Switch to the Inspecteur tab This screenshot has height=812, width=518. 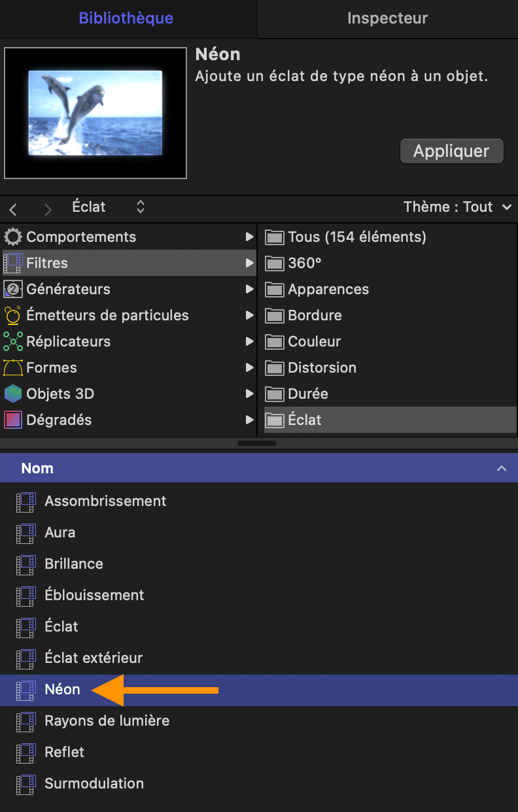pyautogui.click(x=388, y=18)
